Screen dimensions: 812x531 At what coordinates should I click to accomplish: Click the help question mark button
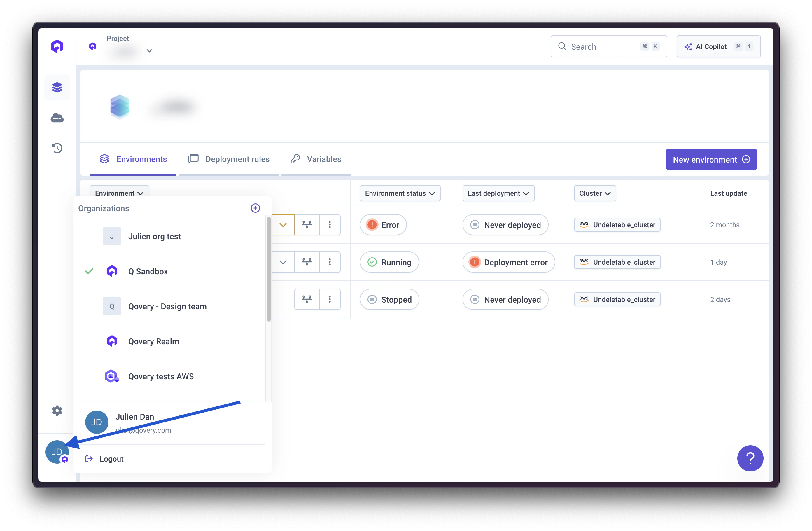pyautogui.click(x=750, y=458)
